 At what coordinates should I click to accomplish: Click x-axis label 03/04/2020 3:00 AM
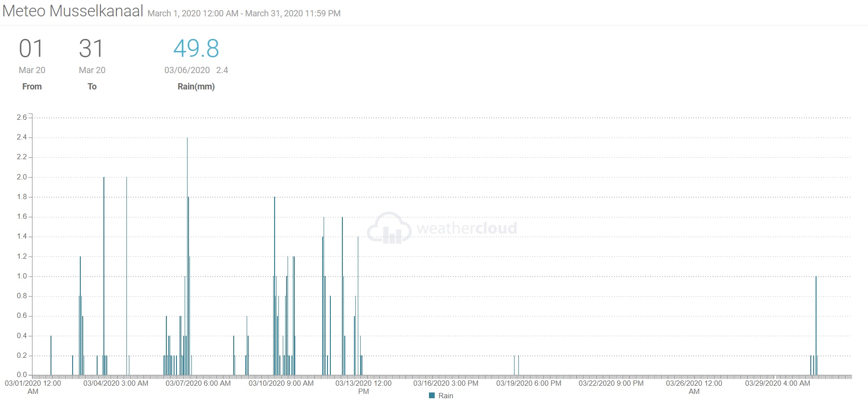coord(116,383)
